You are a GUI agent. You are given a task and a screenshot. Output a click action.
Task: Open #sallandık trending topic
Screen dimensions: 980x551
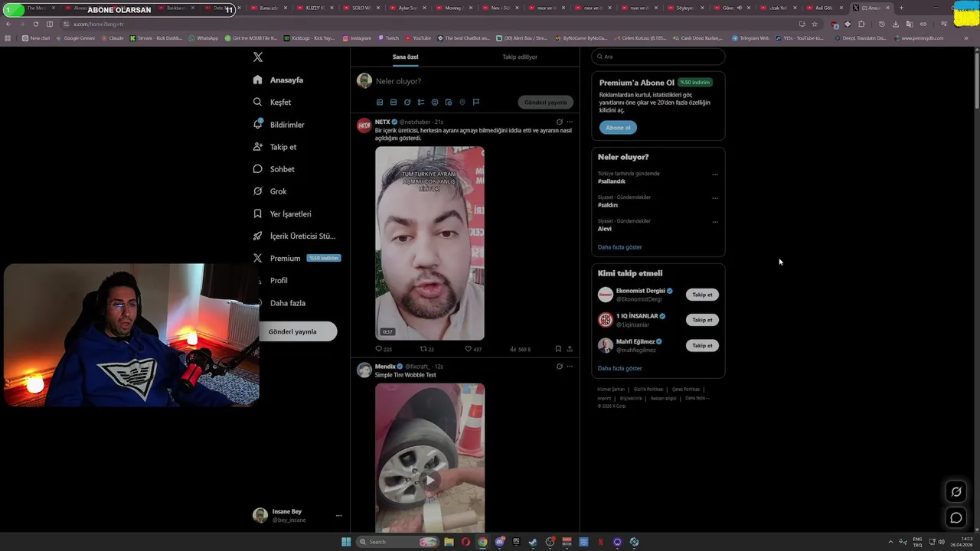[612, 181]
